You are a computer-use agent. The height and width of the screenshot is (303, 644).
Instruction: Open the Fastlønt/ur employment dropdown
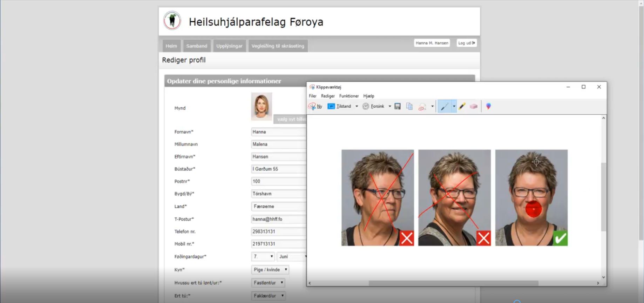coord(268,283)
